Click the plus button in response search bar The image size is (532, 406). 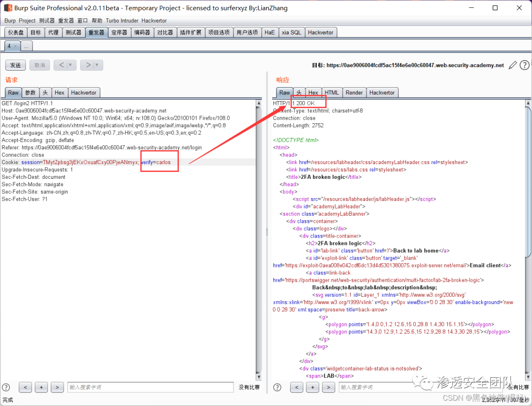312,387
